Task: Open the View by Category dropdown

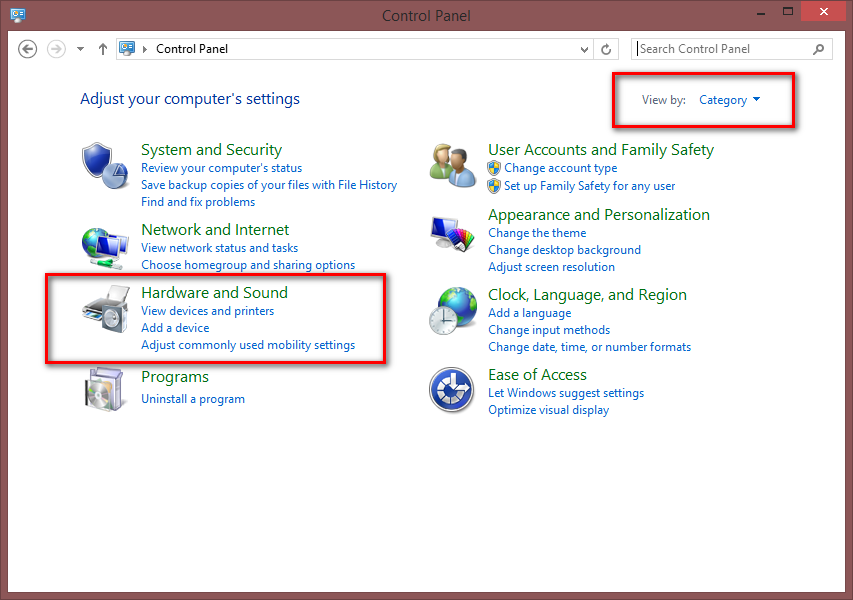Action: (730, 100)
